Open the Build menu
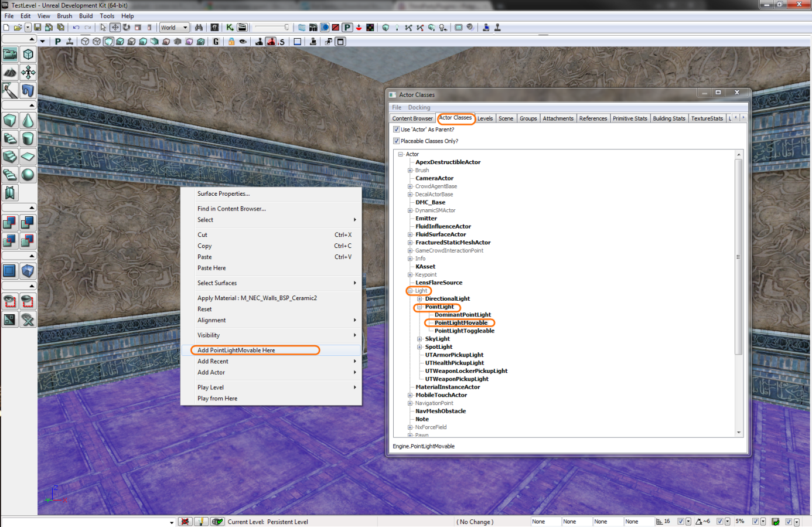This screenshot has width=812, height=527. point(86,16)
